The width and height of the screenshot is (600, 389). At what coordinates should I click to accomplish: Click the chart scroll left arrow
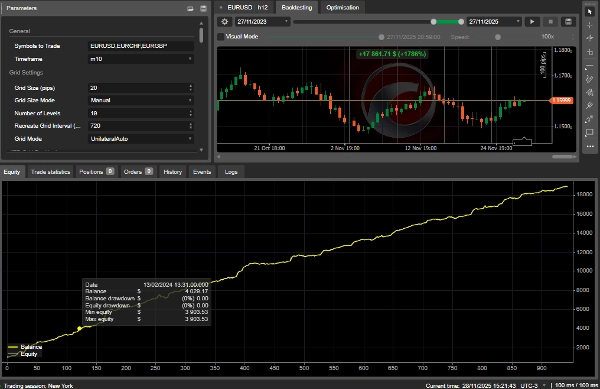(218, 156)
